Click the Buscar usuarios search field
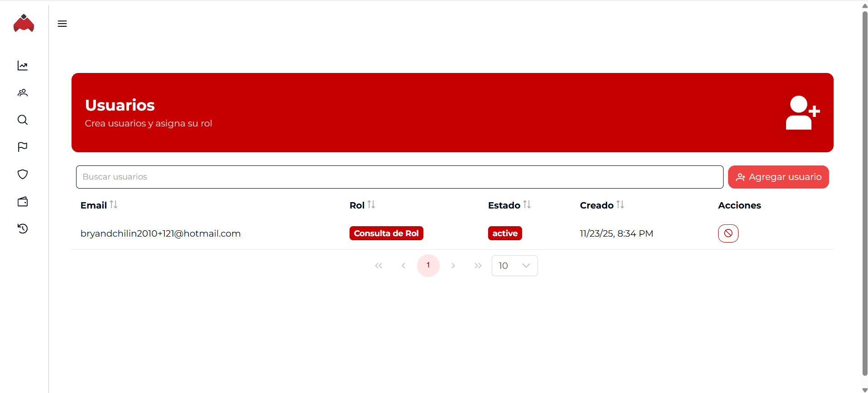 point(399,177)
